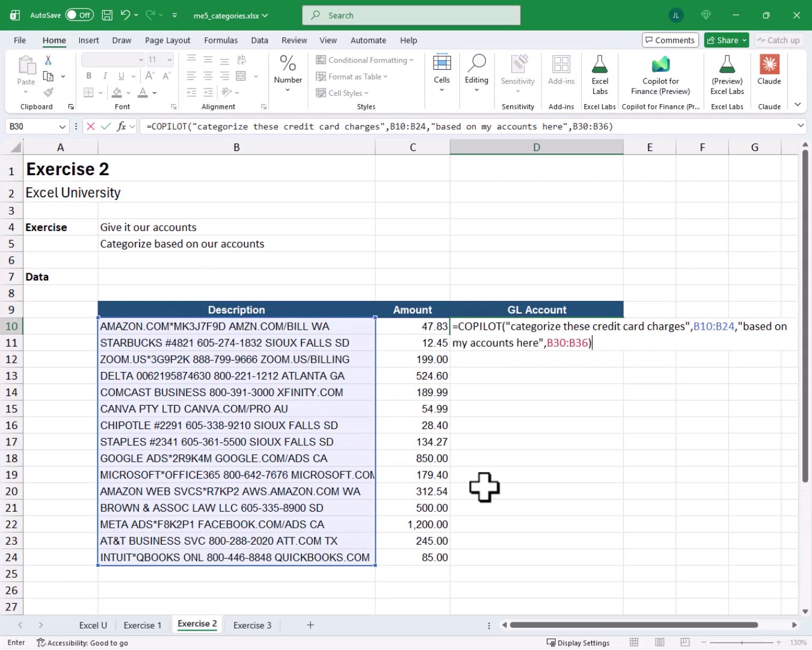The height and width of the screenshot is (650, 812).
Task: Click the Borders icon
Action: tap(88, 93)
